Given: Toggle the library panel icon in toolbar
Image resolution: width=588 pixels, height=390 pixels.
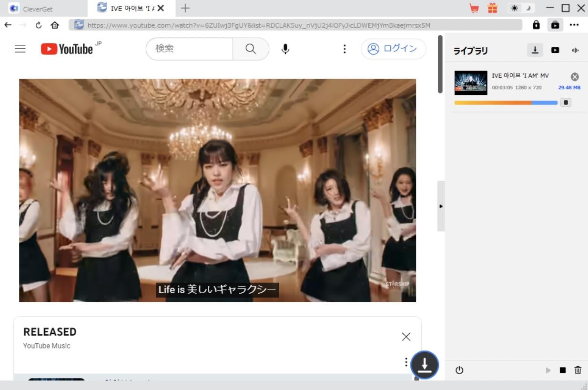Looking at the screenshot, I should tap(555, 25).
